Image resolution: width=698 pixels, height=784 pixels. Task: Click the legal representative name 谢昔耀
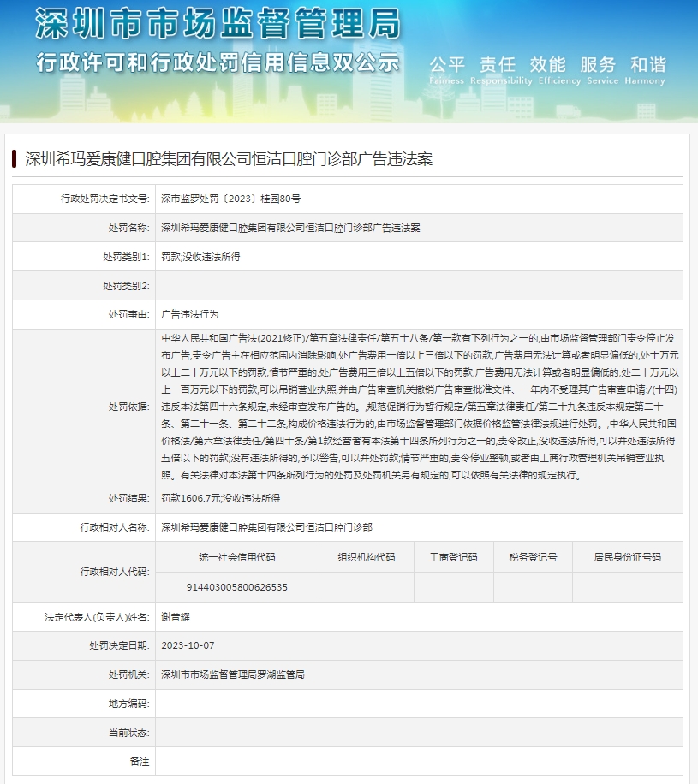pos(176,617)
